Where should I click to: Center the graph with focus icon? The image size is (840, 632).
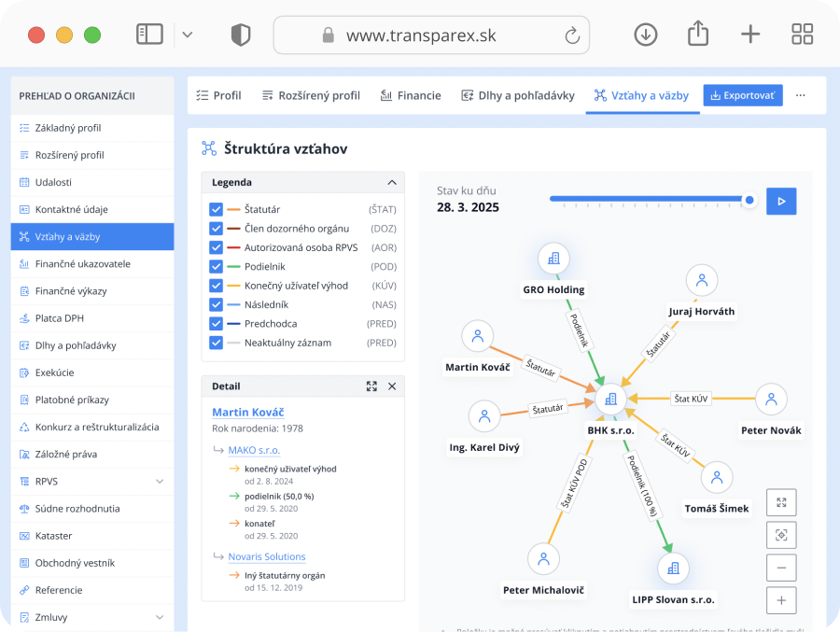tap(781, 535)
